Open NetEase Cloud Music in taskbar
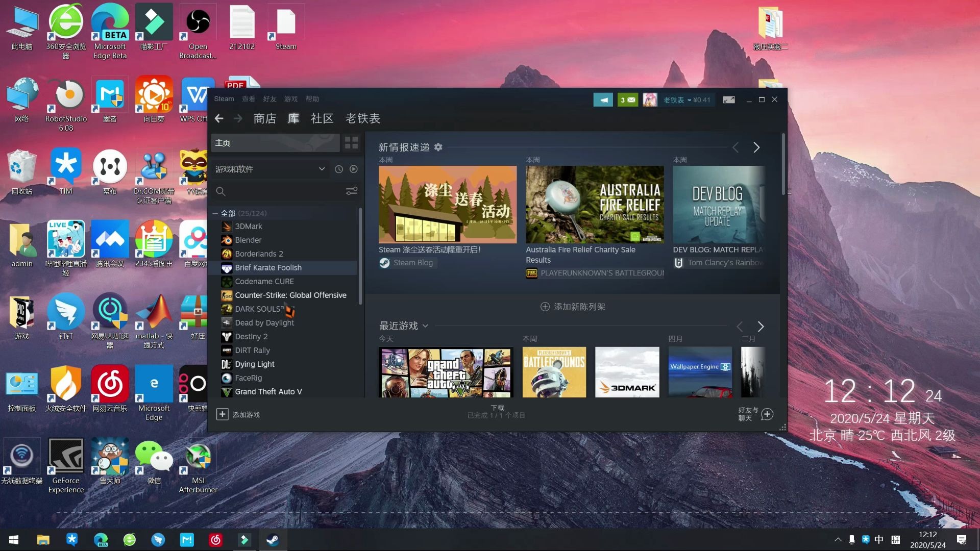This screenshot has height=551, width=980. 216,539
